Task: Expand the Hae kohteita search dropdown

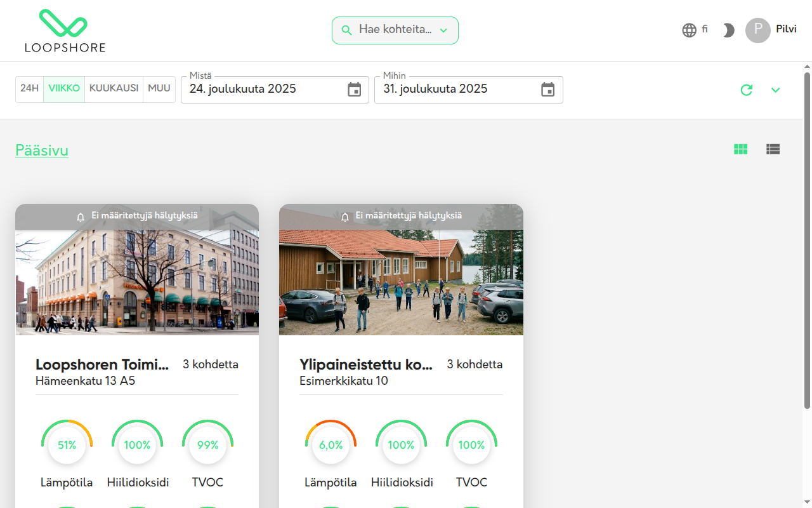Action: 443,30
